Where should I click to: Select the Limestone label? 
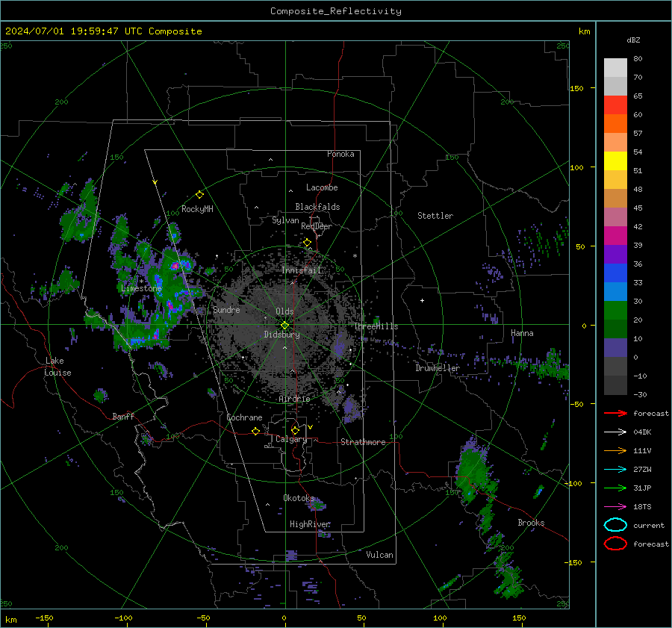coord(141,288)
